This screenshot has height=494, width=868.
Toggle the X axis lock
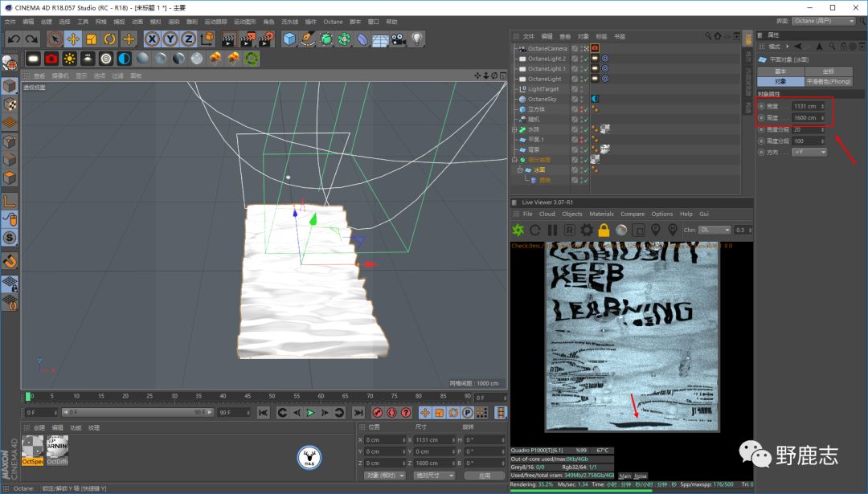tap(152, 39)
